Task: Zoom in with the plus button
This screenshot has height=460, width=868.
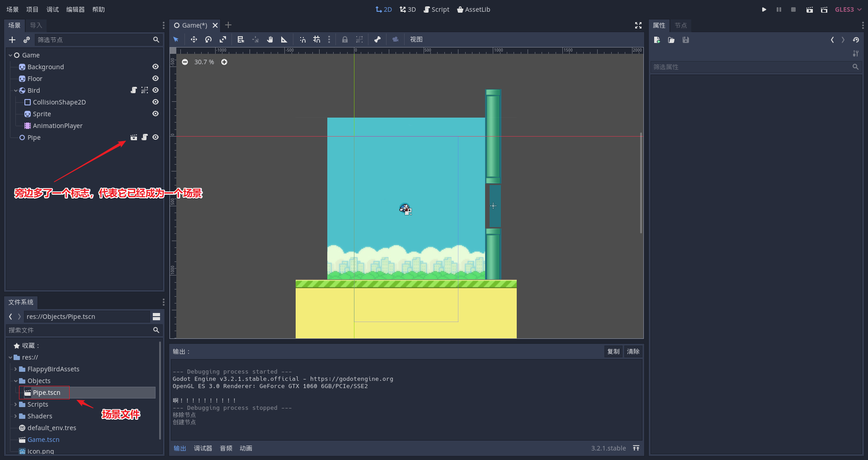Action: (x=224, y=62)
